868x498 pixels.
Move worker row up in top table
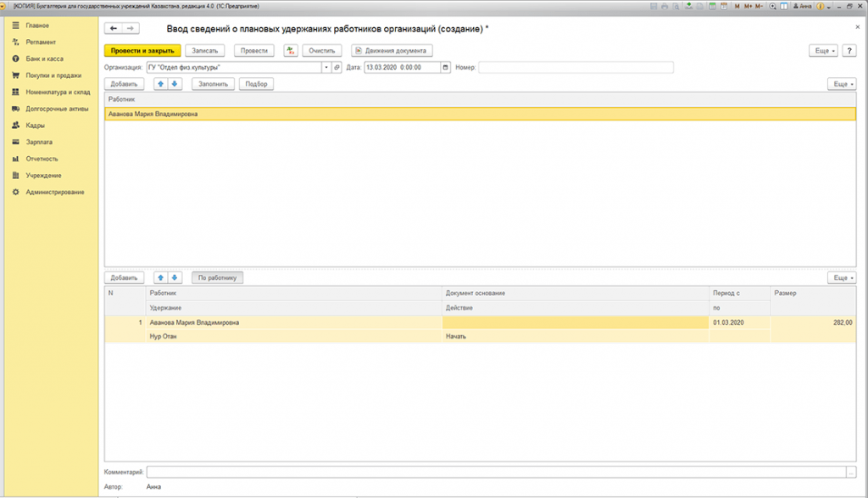click(161, 84)
